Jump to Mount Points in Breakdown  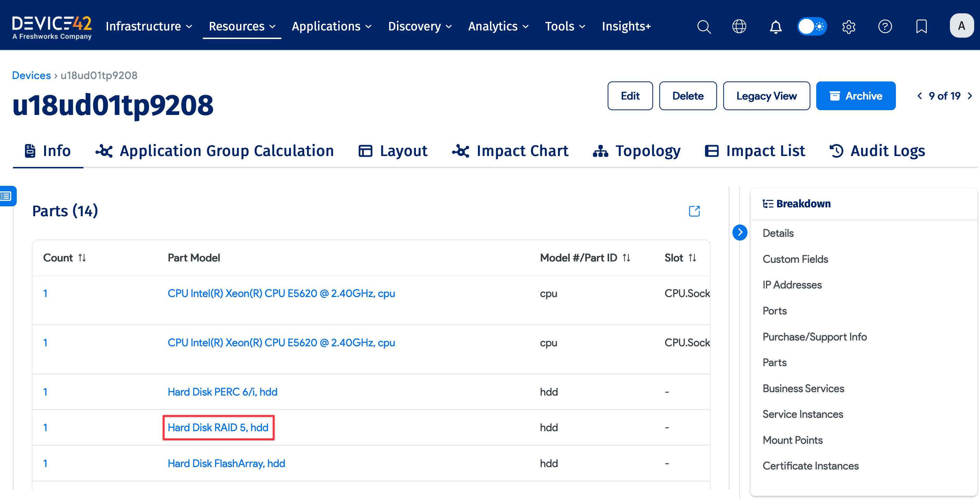point(792,440)
